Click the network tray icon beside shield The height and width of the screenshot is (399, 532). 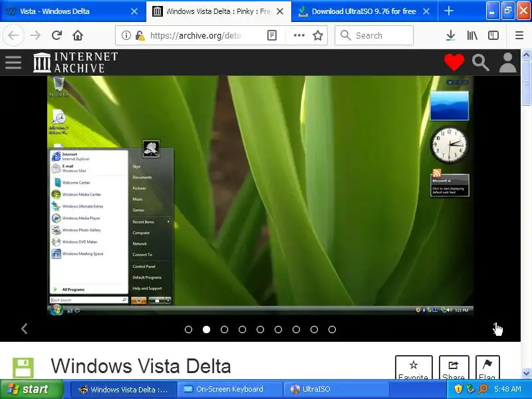[x=470, y=389]
